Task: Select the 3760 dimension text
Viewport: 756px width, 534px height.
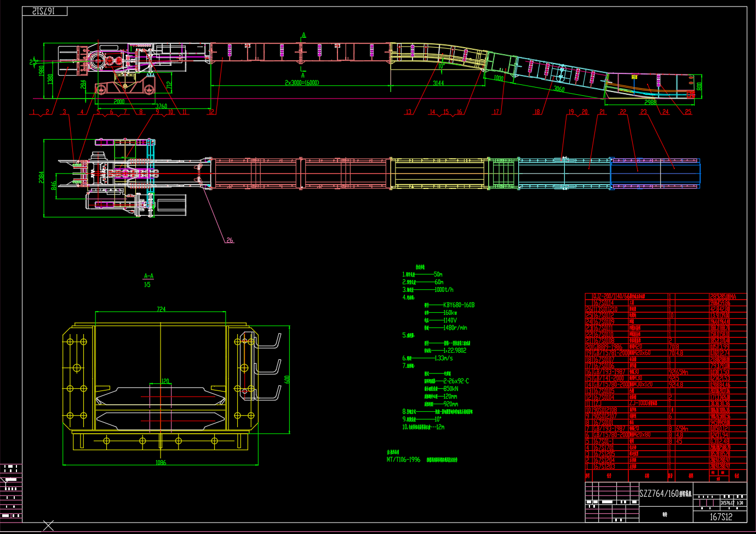Action: 161,106
